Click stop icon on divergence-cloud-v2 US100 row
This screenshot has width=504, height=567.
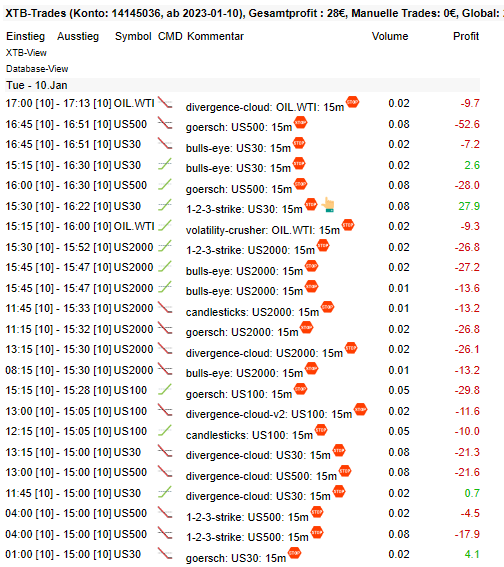[360, 409]
